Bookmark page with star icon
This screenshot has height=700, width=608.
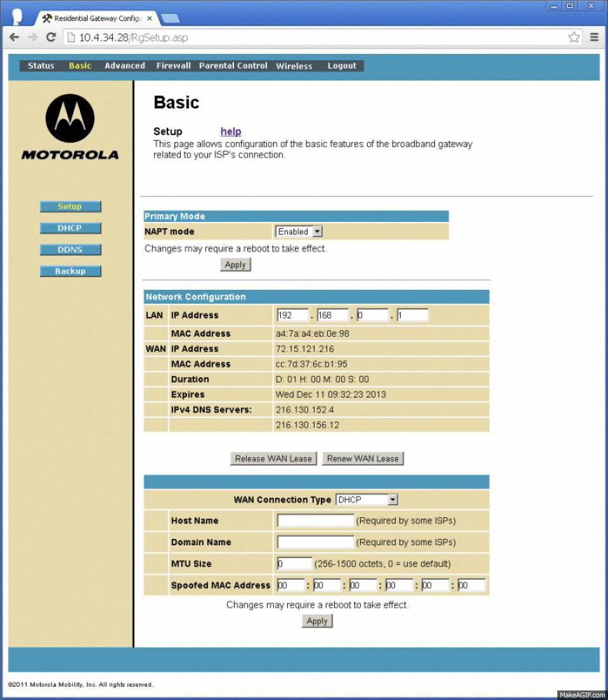point(574,37)
